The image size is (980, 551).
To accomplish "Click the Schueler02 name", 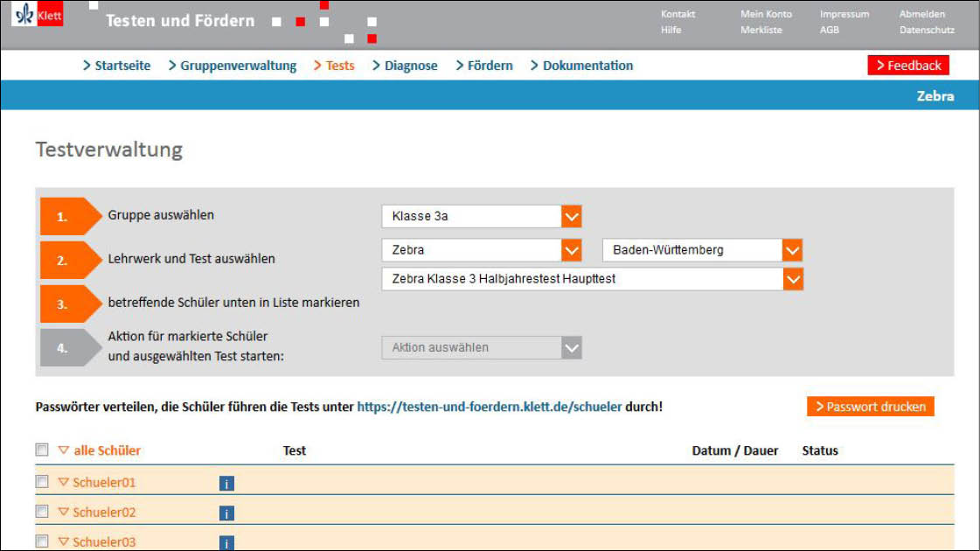I will [x=104, y=513].
